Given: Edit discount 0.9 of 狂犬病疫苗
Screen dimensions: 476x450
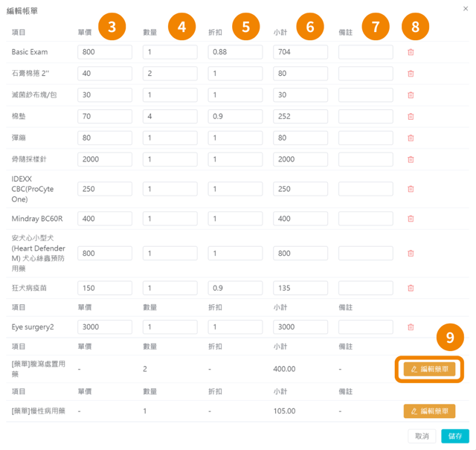Looking at the screenshot, I should pyautogui.click(x=235, y=288).
